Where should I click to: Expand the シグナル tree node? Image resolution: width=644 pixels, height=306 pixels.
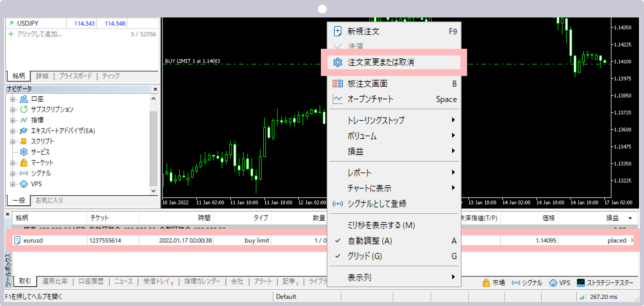pyautogui.click(x=12, y=173)
